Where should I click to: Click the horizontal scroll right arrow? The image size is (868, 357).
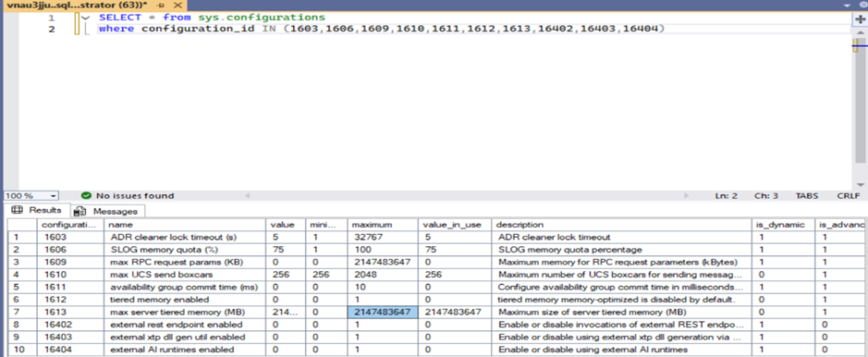(x=687, y=195)
